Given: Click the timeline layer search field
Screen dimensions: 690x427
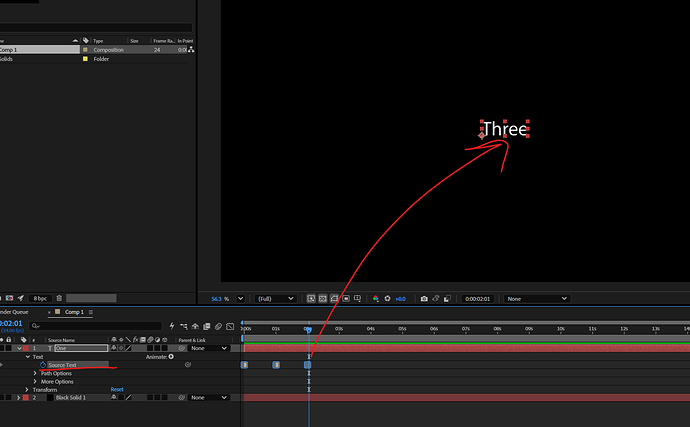Looking at the screenshot, I should pyautogui.click(x=95, y=326).
